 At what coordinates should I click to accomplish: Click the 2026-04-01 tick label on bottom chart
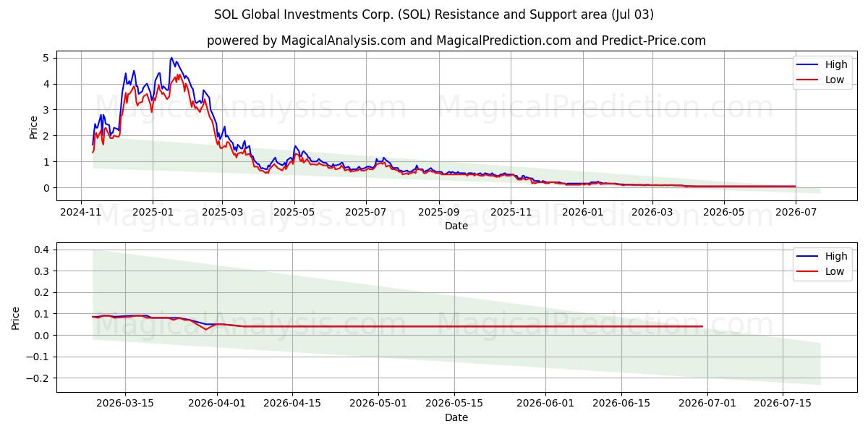(217, 404)
